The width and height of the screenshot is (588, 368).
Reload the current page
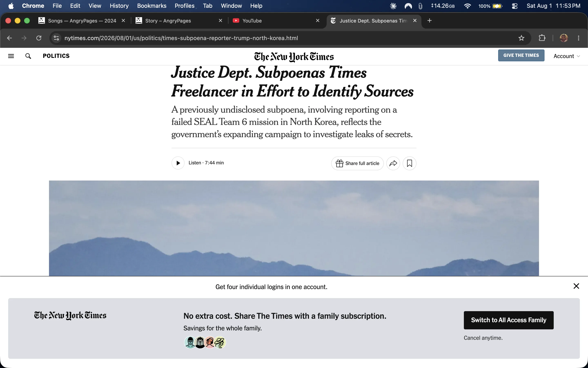39,38
